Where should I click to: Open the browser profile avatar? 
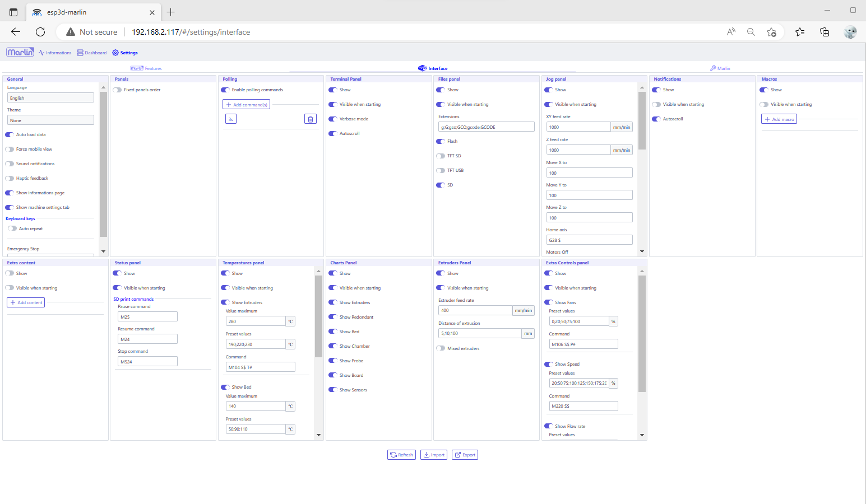[x=850, y=32]
